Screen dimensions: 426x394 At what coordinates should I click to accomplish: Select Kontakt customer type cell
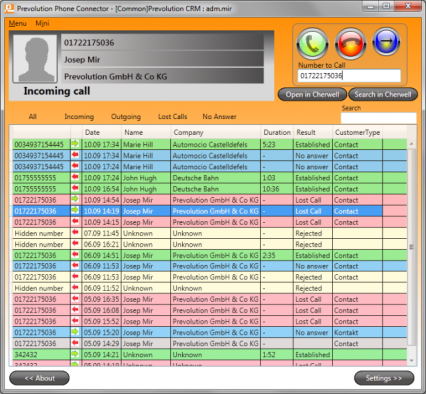346,332
